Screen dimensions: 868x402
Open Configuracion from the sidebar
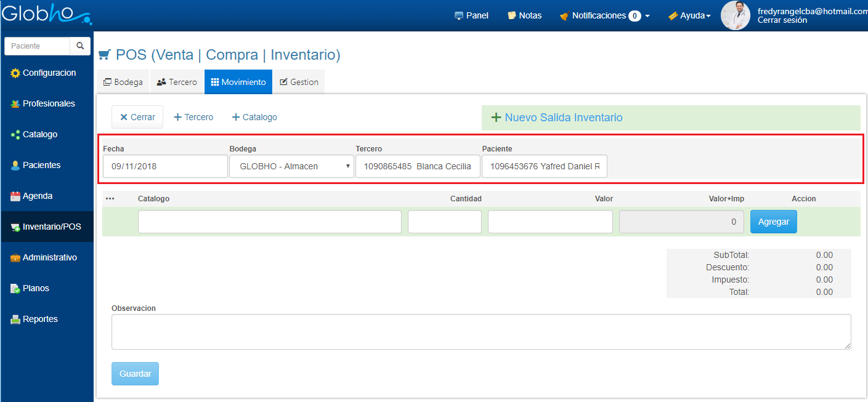48,73
